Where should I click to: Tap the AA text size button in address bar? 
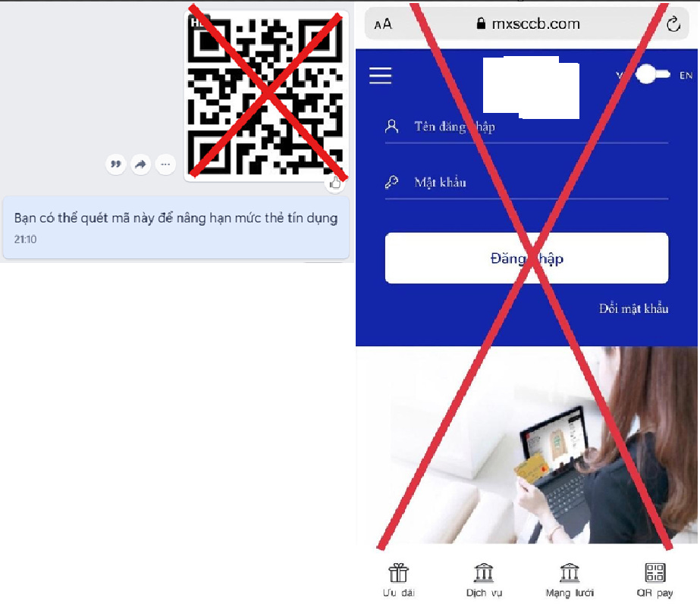(382, 24)
